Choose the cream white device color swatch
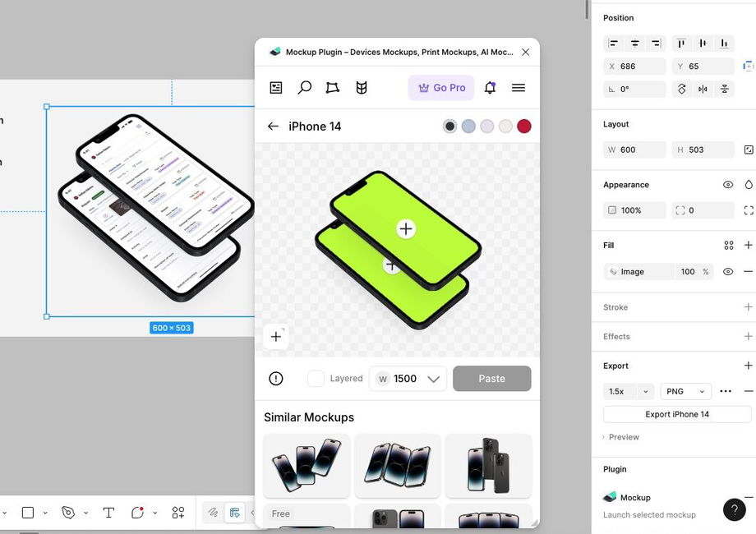This screenshot has width=756, height=534. 505,127
